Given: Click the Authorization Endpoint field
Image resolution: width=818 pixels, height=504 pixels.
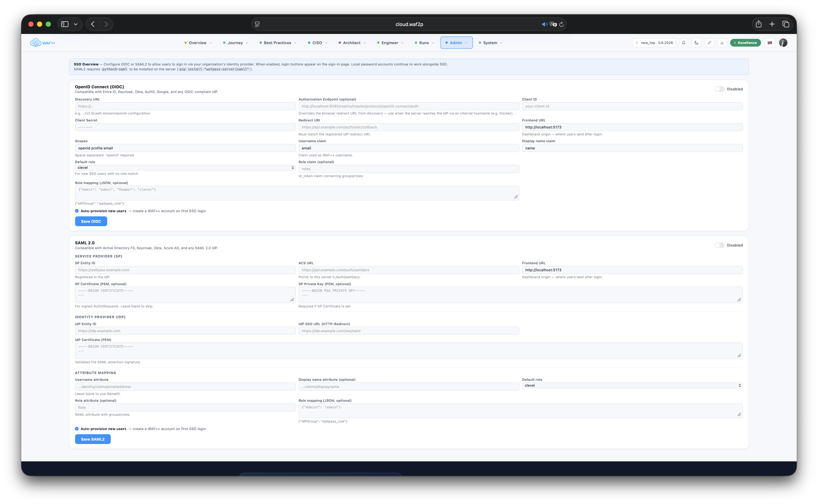Looking at the screenshot, I should [409, 106].
